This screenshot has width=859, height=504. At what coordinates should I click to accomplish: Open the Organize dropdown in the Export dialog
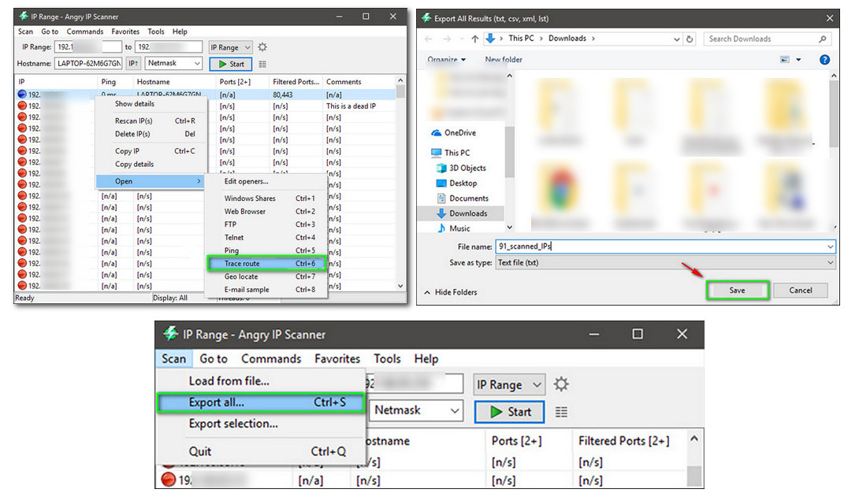[x=446, y=60]
